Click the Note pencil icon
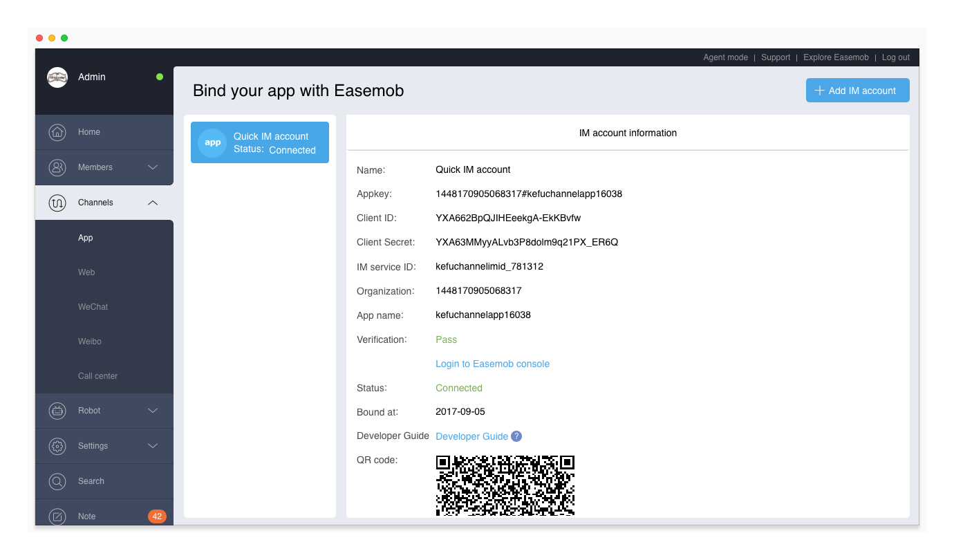This screenshot has height=560, width=954. (x=57, y=516)
